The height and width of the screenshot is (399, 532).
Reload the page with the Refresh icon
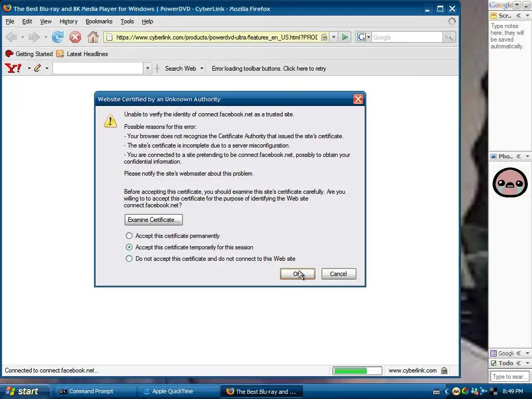[x=58, y=37]
